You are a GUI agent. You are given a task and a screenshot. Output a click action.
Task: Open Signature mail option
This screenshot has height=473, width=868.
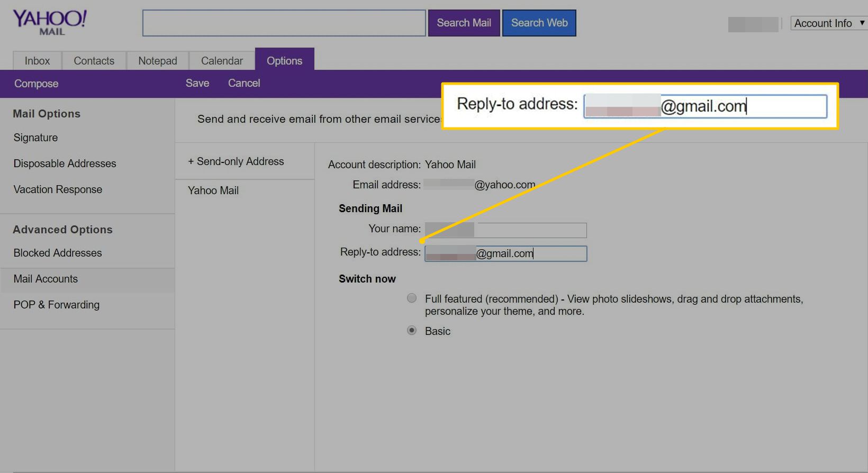[35, 138]
